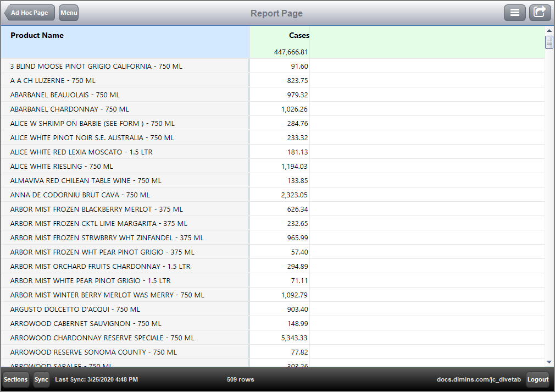The height and width of the screenshot is (392, 555).
Task: Sort by the Product Name column header
Action: click(37, 35)
